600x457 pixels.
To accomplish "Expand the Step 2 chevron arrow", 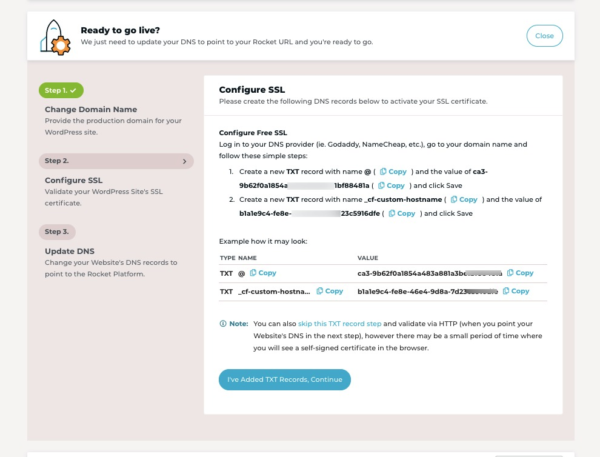I will [184, 162].
